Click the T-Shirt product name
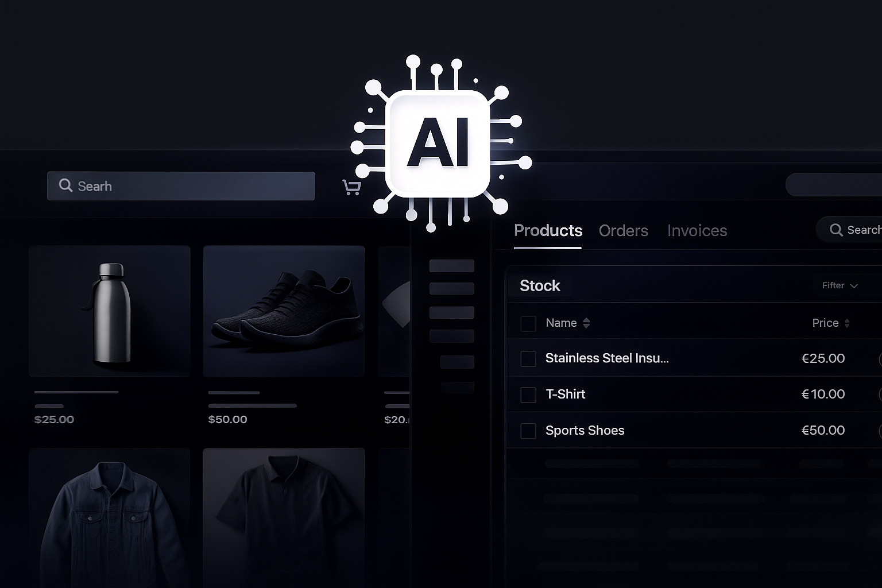The height and width of the screenshot is (588, 882). pyautogui.click(x=565, y=394)
